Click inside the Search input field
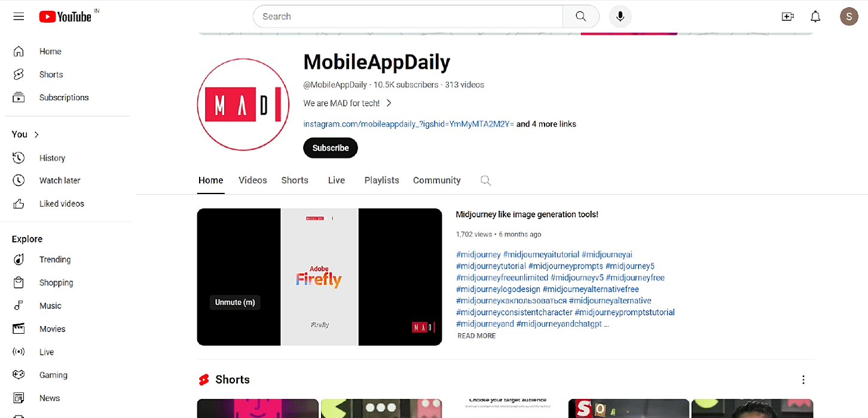 click(408, 17)
